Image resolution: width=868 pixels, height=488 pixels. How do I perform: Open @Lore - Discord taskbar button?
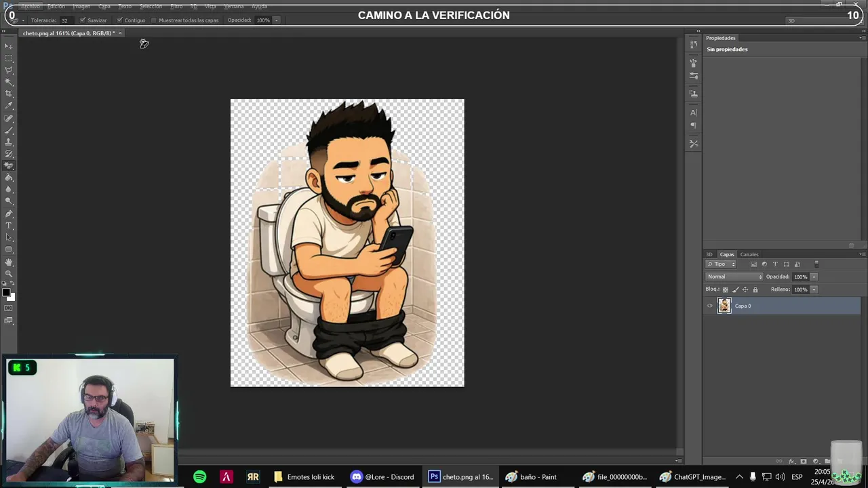[x=382, y=476]
